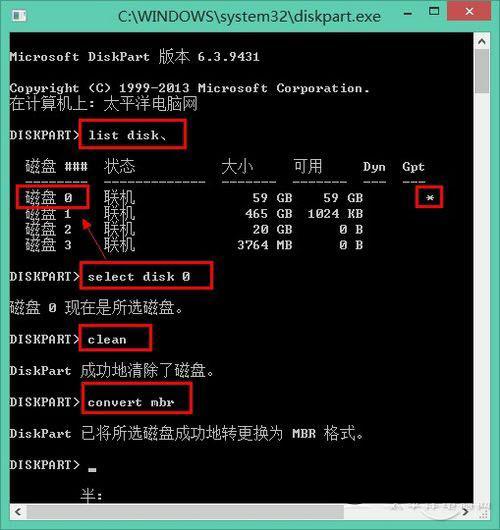Image resolution: width=500 pixels, height=530 pixels.
Task: Click the 'clean' command text
Action: pyautogui.click(x=107, y=339)
